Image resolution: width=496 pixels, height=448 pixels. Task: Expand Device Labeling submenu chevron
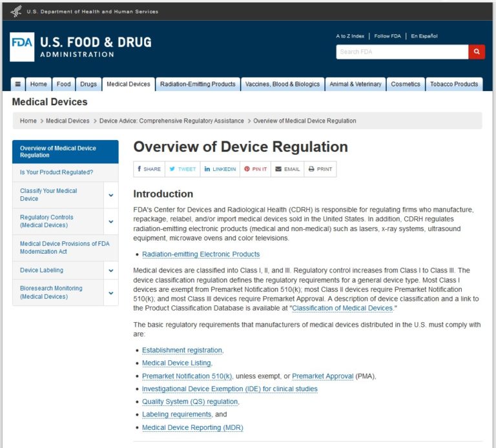pos(111,270)
